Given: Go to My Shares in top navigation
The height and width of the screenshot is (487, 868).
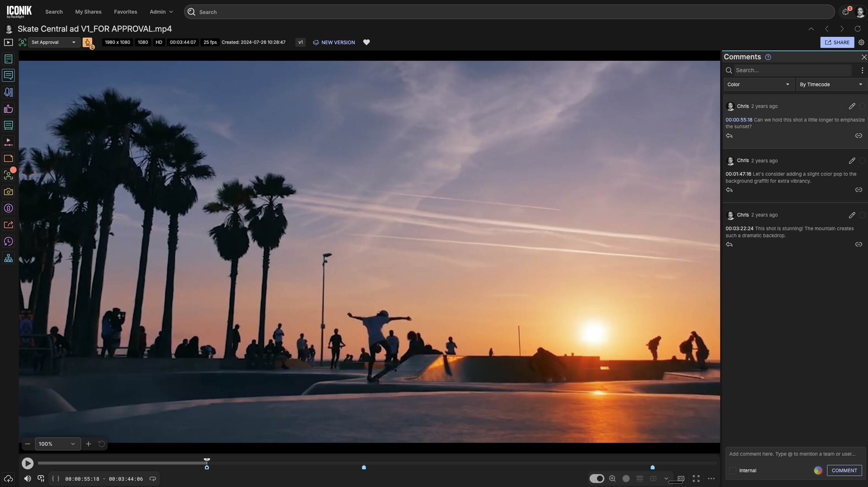Looking at the screenshot, I should click(88, 12).
